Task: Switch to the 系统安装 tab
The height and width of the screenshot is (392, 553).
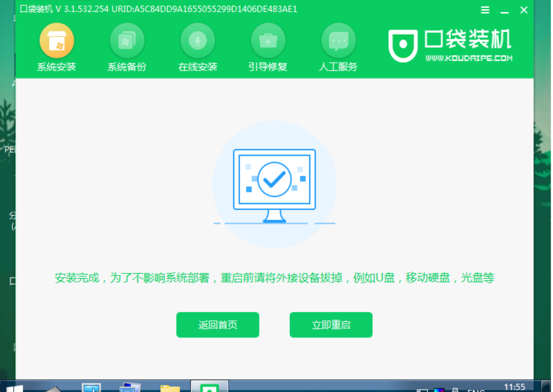Action: [x=56, y=66]
